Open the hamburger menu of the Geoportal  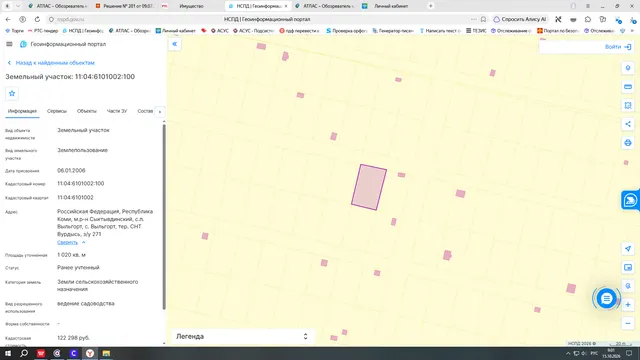click(9, 44)
